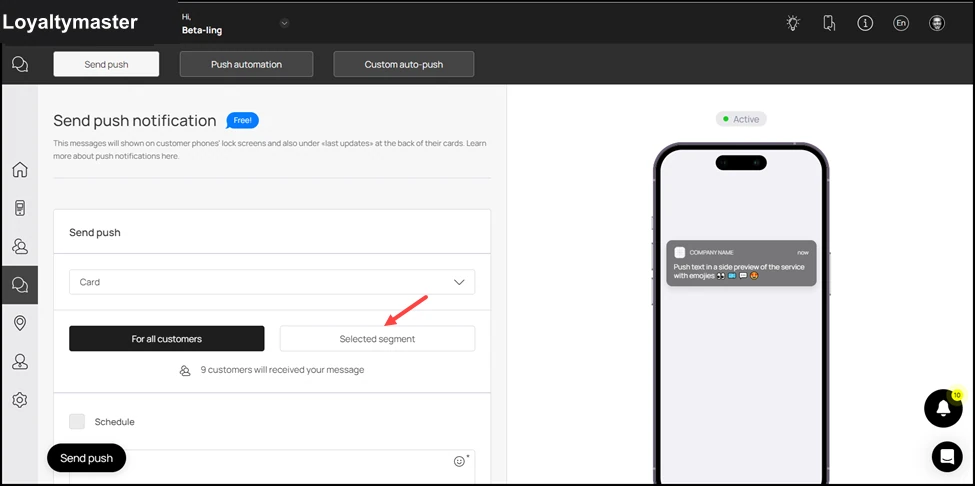Select the push messages icon in sidebar
Viewport: 975px width, 486px height.
pos(20,285)
